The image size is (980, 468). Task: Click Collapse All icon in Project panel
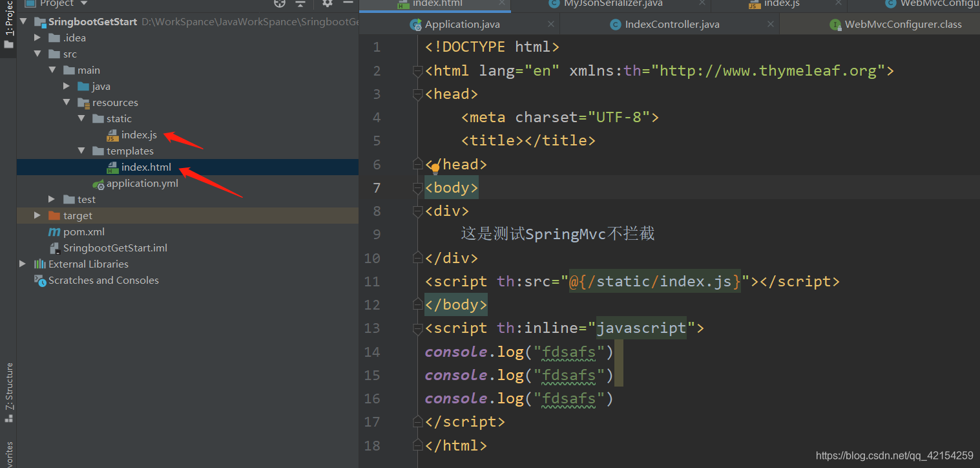[x=300, y=3]
